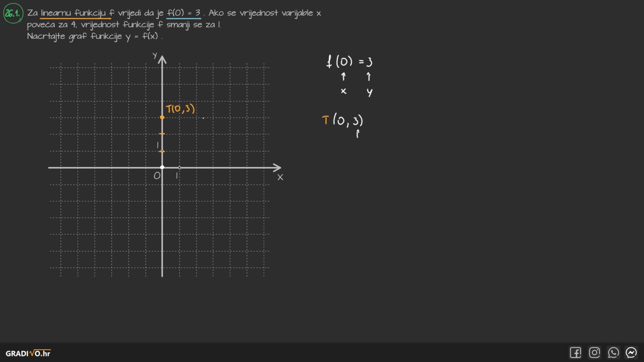Click the green 26.1 problem number badge
The height and width of the screenshot is (362, 644).
point(13,13)
